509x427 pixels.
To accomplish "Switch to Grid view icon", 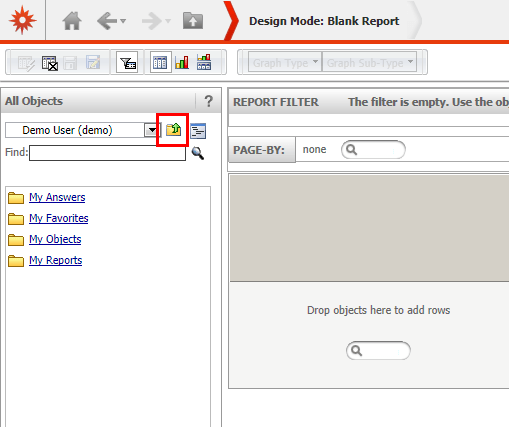I will [x=160, y=62].
